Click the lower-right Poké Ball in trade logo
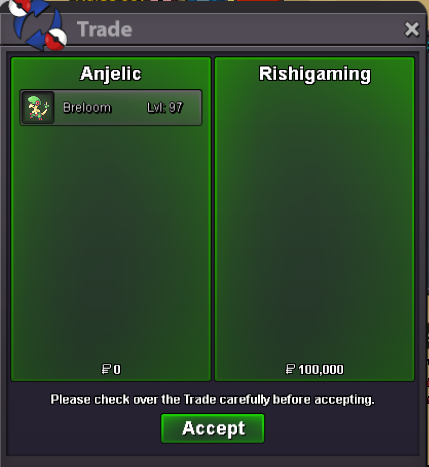 coord(56,39)
